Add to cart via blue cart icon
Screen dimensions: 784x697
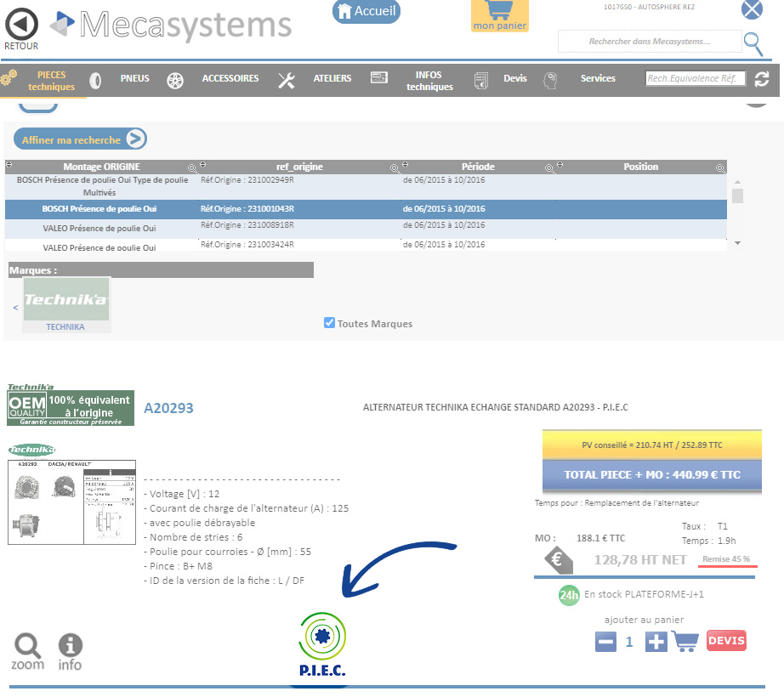pyautogui.click(x=685, y=641)
